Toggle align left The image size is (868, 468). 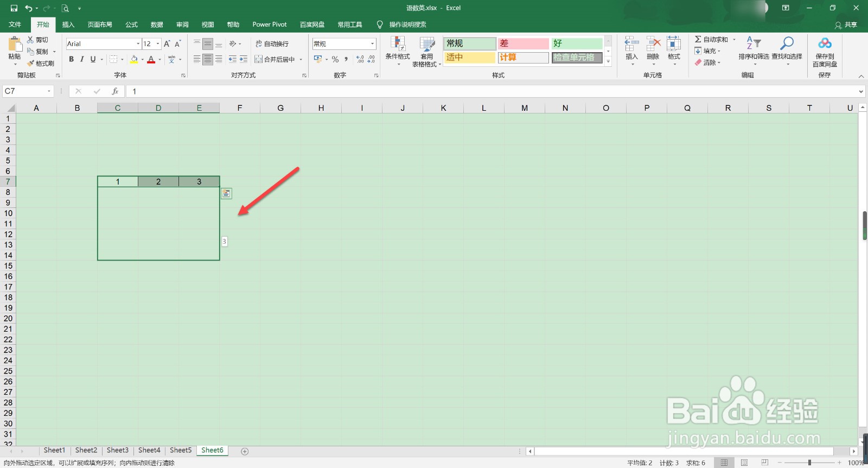(197, 59)
